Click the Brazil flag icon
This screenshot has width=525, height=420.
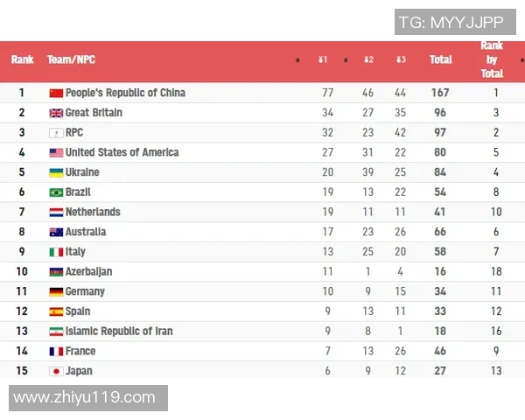click(x=56, y=192)
